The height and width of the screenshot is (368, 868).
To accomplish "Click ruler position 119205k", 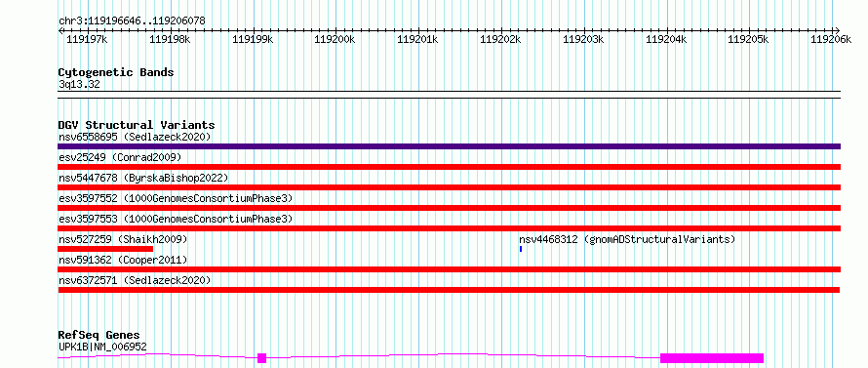I will click(x=748, y=39).
